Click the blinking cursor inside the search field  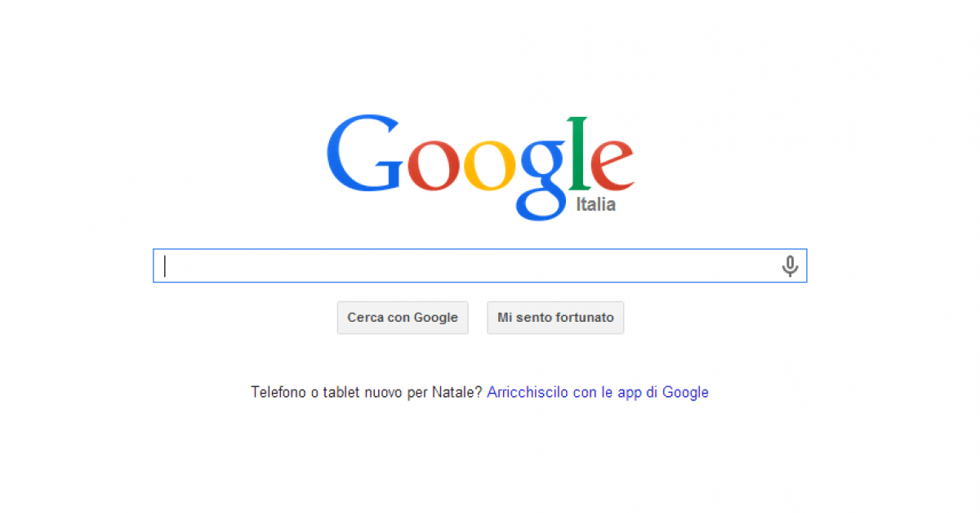(x=165, y=266)
